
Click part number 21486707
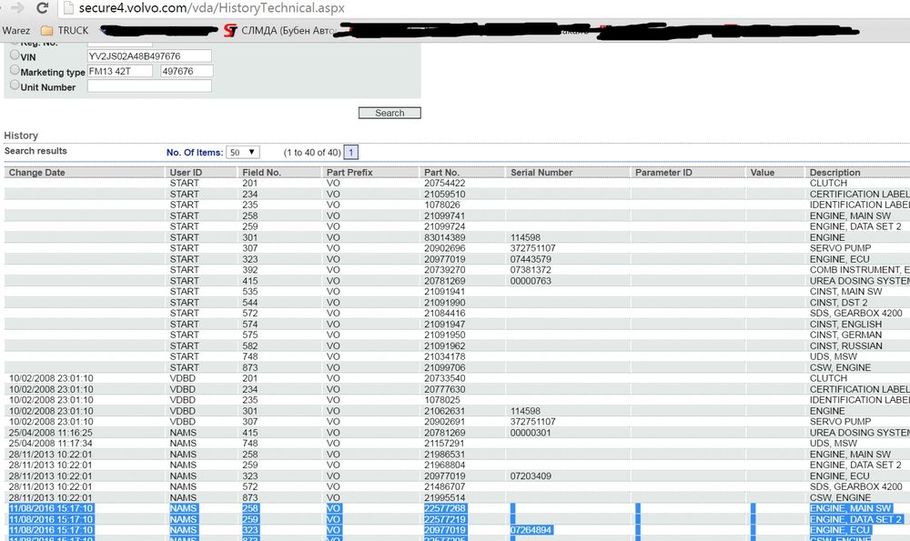445,487
